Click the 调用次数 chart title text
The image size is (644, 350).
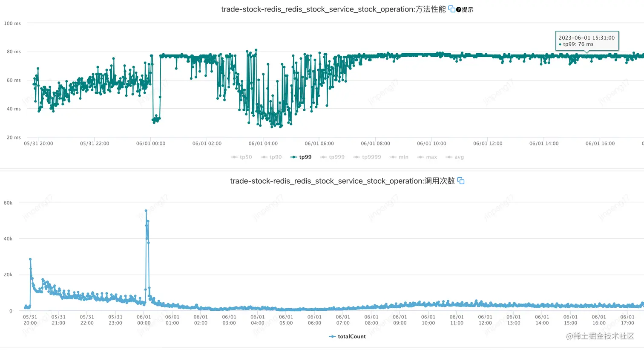tap(342, 181)
